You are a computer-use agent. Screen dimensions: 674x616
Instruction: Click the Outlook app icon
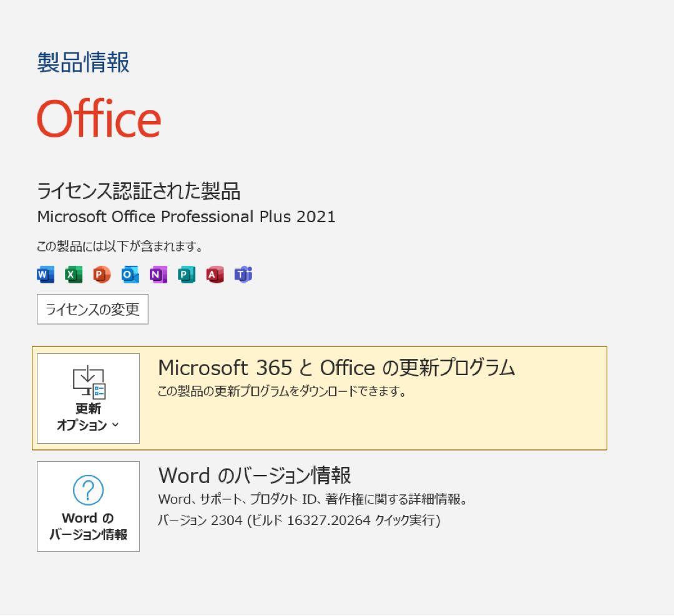coord(130,275)
